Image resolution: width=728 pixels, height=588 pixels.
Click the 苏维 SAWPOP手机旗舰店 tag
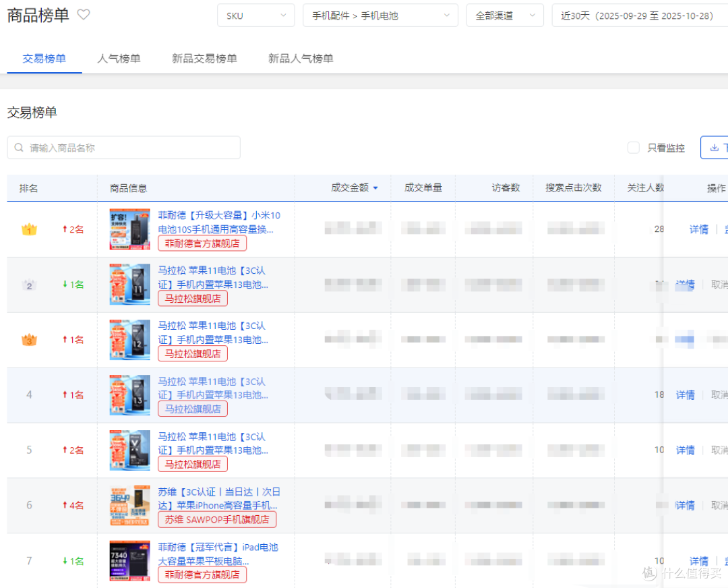[217, 520]
